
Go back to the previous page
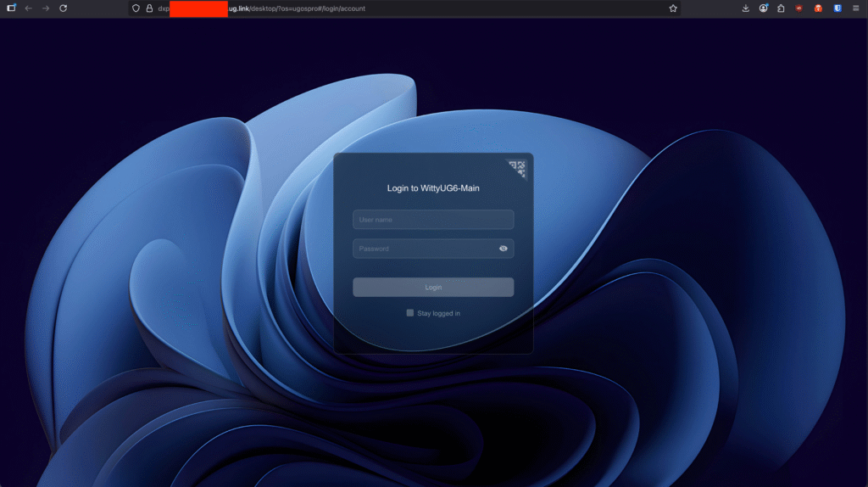pyautogui.click(x=28, y=8)
